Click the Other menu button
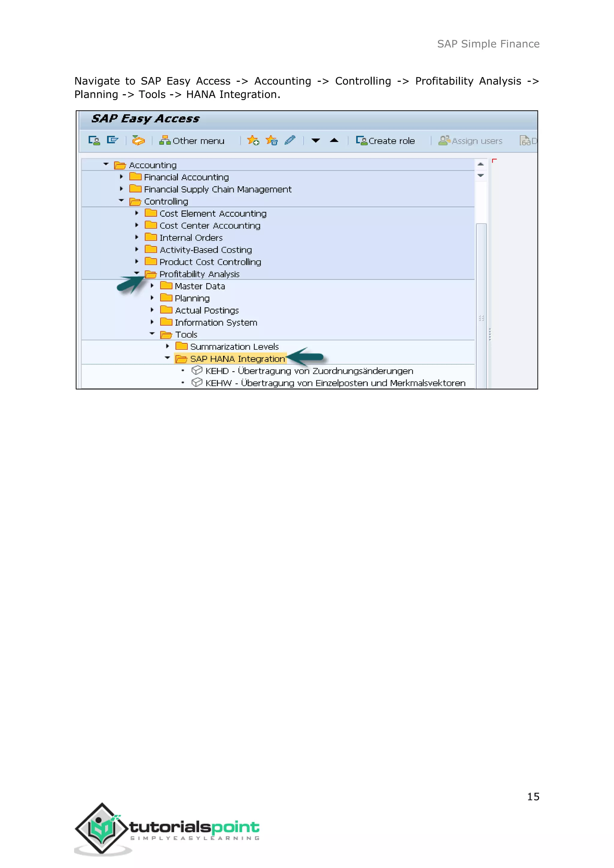The height and width of the screenshot is (868, 614). click(x=192, y=141)
